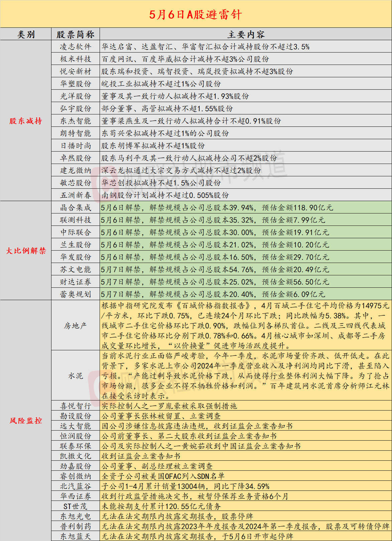Select stock name 光洋股份
This screenshot has width=392, height=541.
click(x=76, y=96)
